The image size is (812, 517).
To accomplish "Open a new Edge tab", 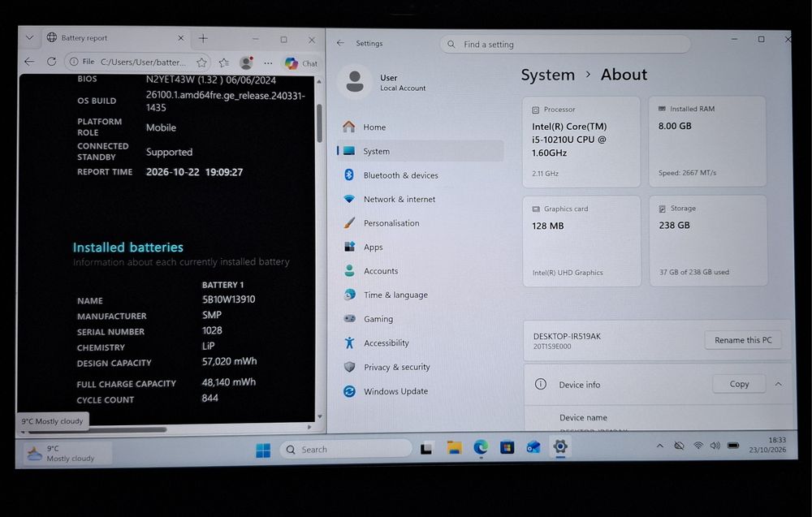I will pos(203,38).
